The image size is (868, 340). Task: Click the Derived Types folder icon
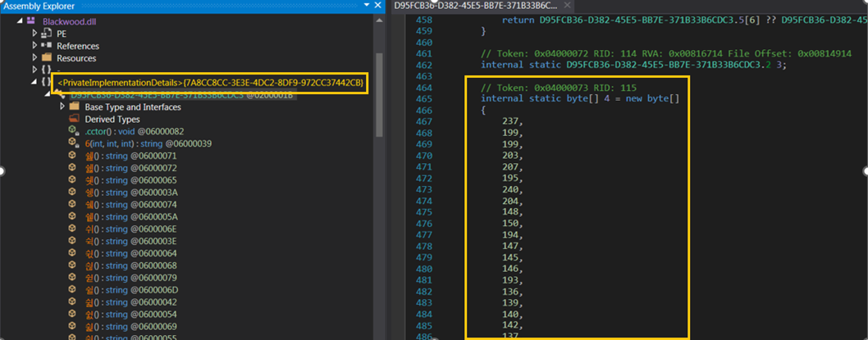click(x=75, y=119)
